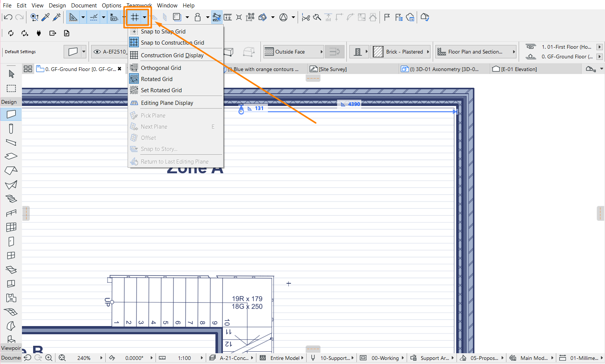Image resolution: width=605 pixels, height=364 pixels.
Task: Toggle layer visibility eye for A-EF2510
Action: (x=97, y=52)
